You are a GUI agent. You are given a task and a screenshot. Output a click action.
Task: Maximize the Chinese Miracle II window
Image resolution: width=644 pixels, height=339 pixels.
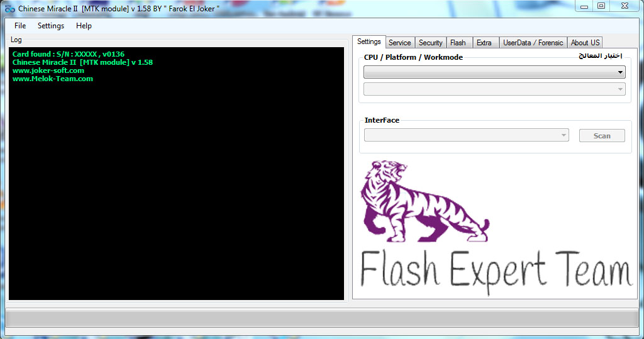click(601, 6)
